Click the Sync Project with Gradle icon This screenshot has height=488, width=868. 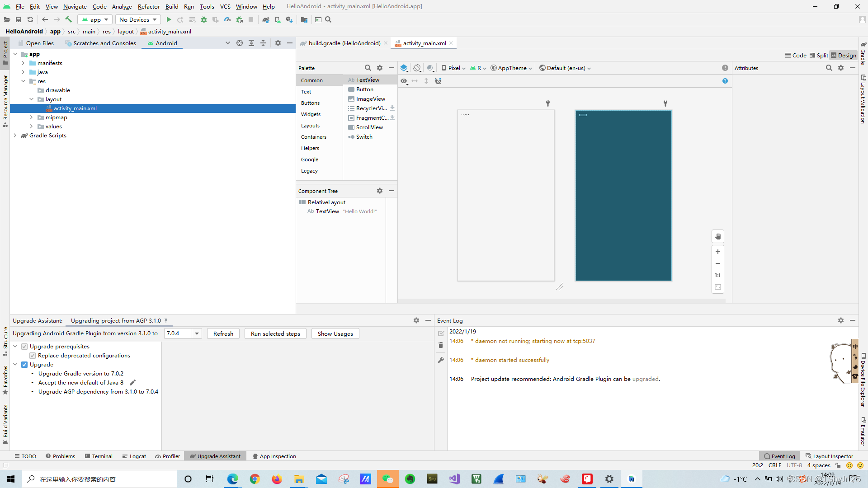click(265, 19)
